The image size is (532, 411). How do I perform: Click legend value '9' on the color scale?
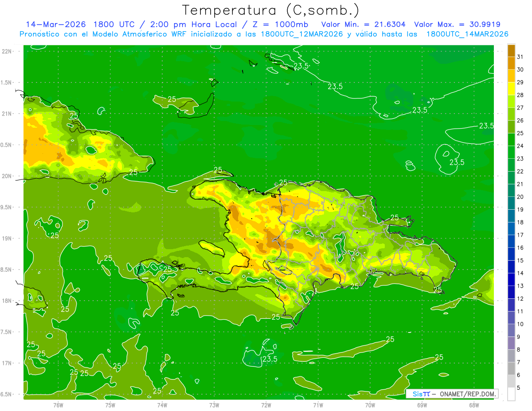point(519,337)
